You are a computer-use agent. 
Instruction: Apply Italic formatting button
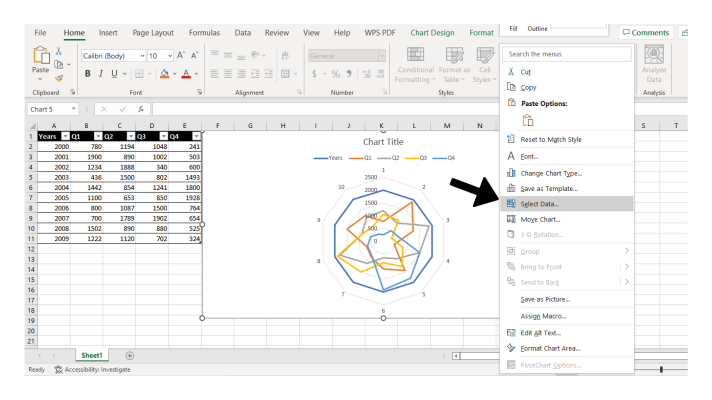[x=100, y=73]
